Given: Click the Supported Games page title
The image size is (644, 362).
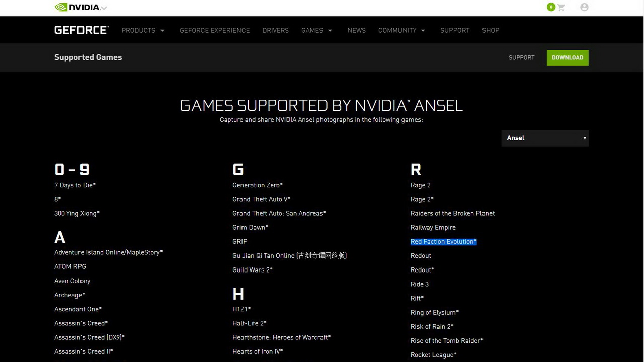Looking at the screenshot, I should [x=88, y=57].
